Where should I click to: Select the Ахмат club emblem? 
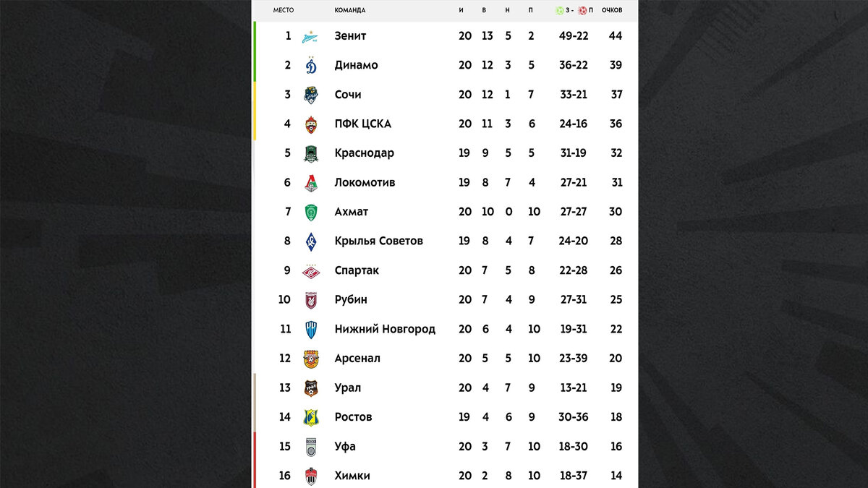[311, 212]
